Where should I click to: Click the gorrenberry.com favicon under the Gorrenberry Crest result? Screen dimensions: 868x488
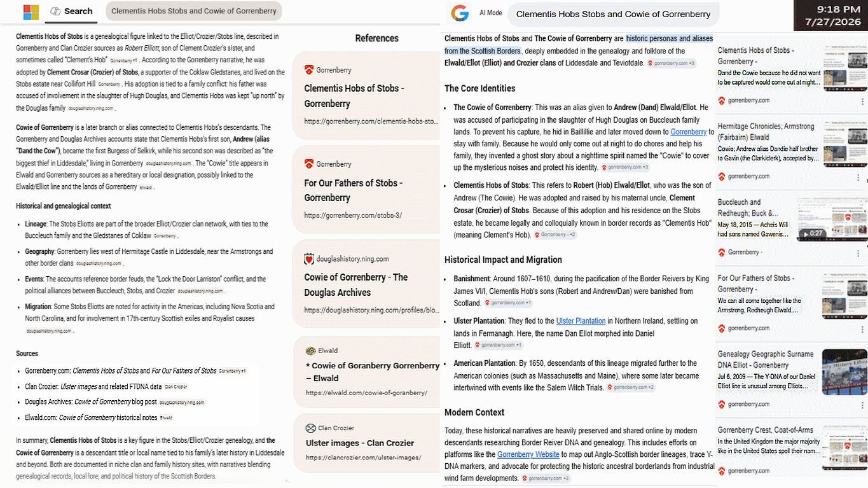tap(722, 471)
